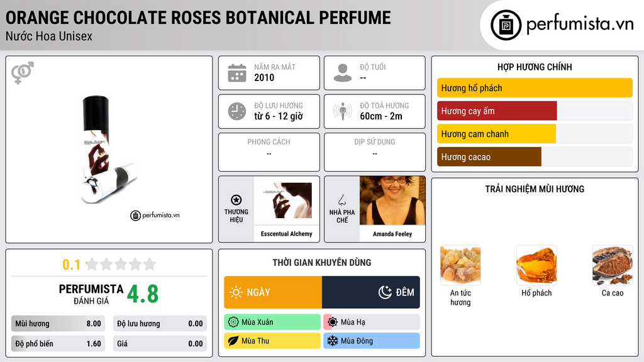Click the small perfumista.vn watermark logo under bottle

coord(155,215)
